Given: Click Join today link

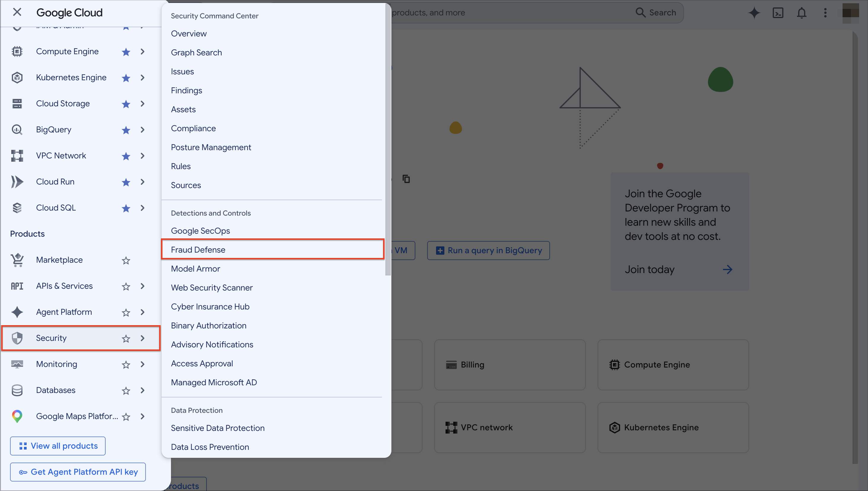Looking at the screenshot, I should coord(649,269).
